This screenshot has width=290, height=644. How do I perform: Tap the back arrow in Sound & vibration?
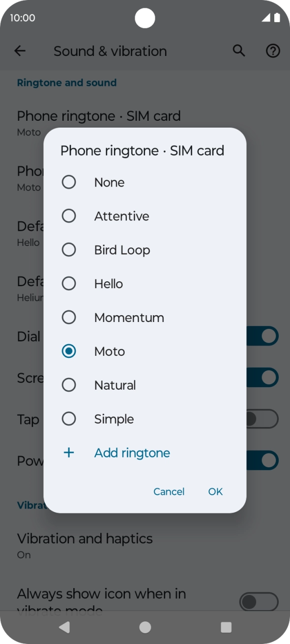(20, 51)
